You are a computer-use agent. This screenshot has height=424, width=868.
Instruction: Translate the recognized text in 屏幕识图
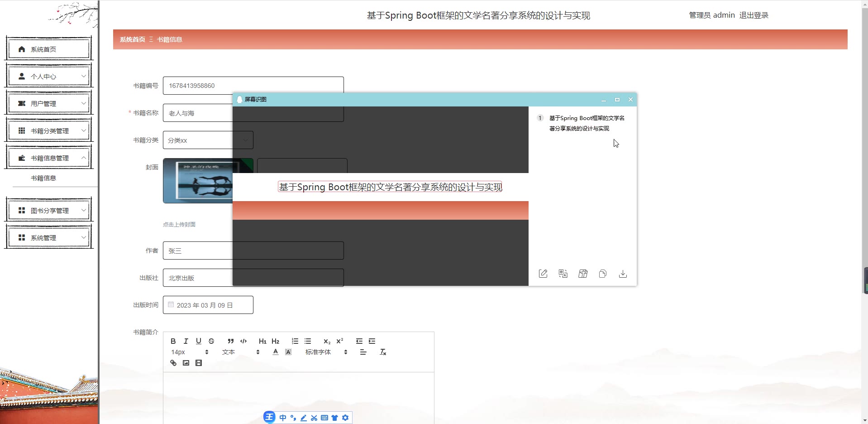point(563,274)
